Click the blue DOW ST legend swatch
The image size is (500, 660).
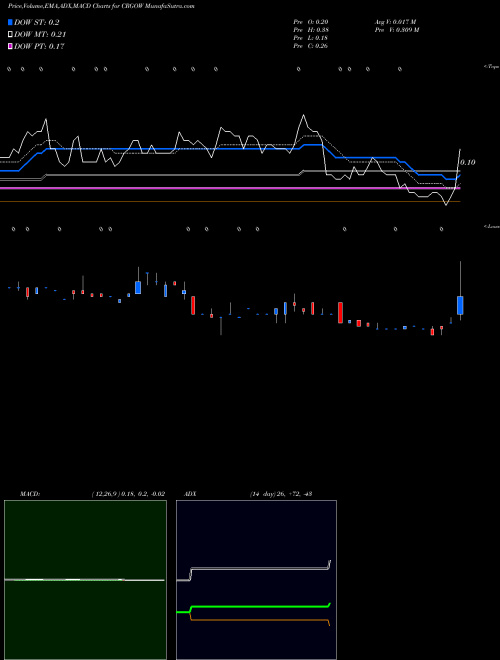point(10,22)
